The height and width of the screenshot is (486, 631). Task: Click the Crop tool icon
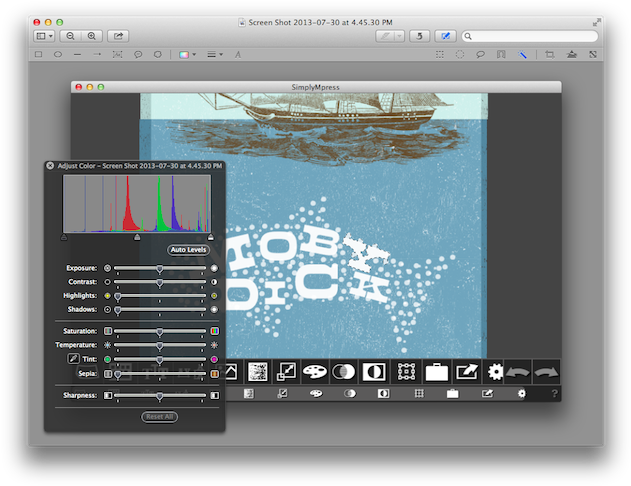550,54
